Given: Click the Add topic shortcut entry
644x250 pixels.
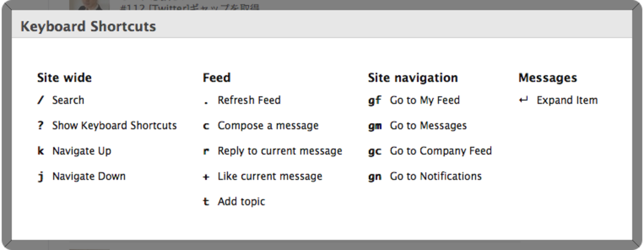Looking at the screenshot, I should coord(241,202).
